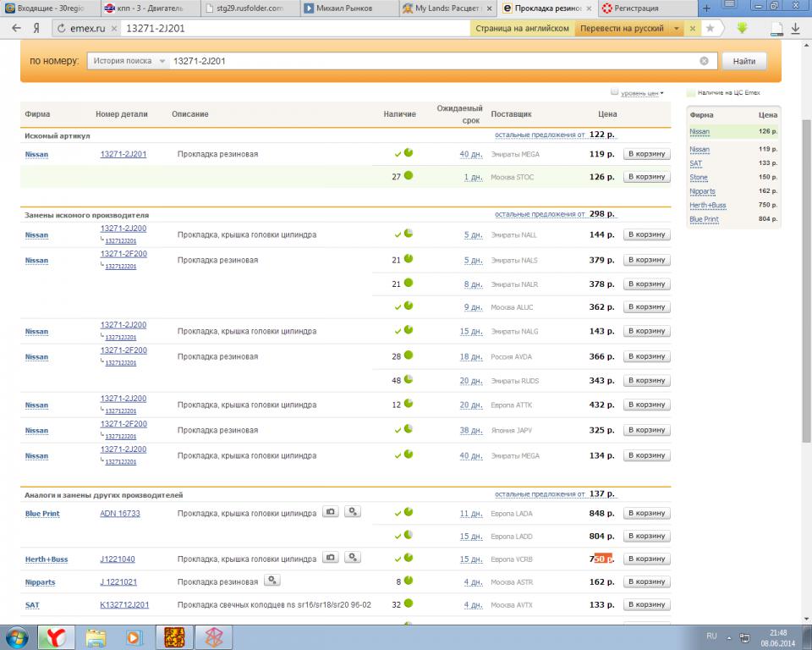Click the Страница на английском label
The image size is (812, 650).
[522, 29]
